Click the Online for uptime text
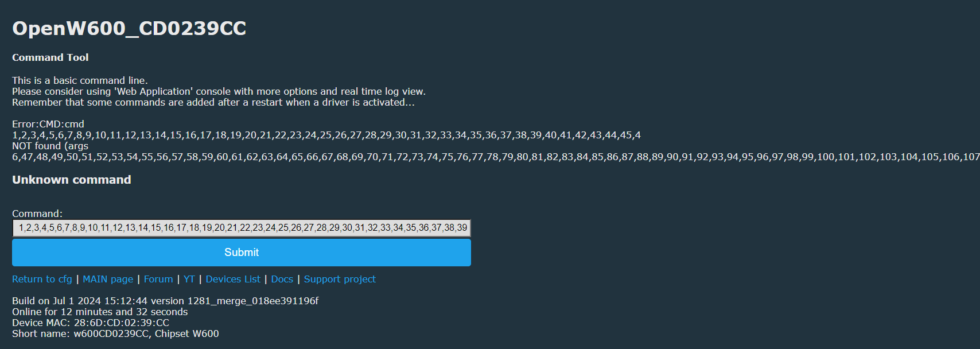 pos(100,312)
